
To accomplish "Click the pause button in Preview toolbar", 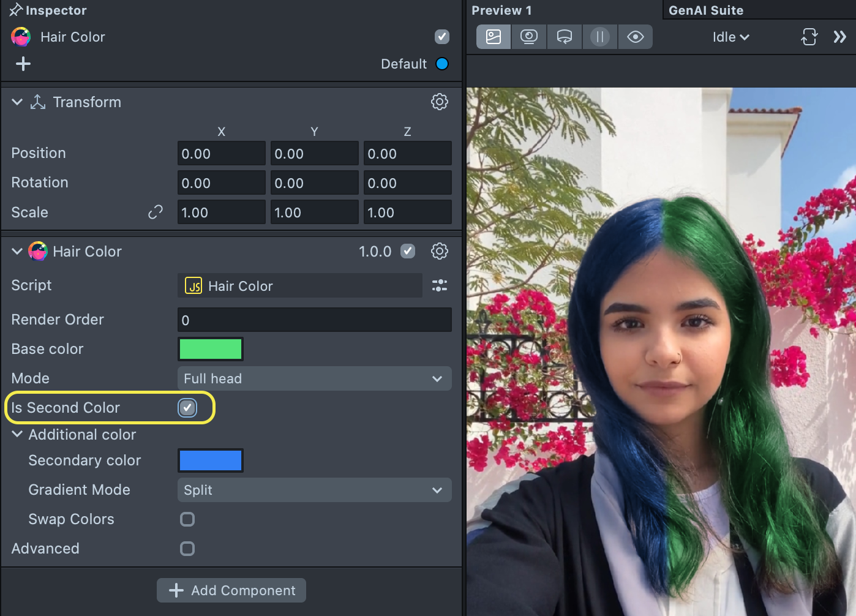I will coord(600,37).
